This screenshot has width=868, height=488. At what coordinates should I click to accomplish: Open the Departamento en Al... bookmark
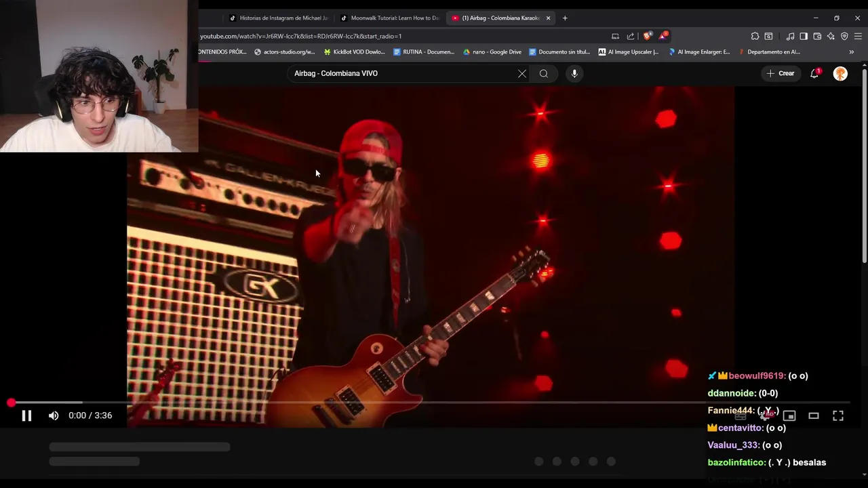(x=769, y=52)
